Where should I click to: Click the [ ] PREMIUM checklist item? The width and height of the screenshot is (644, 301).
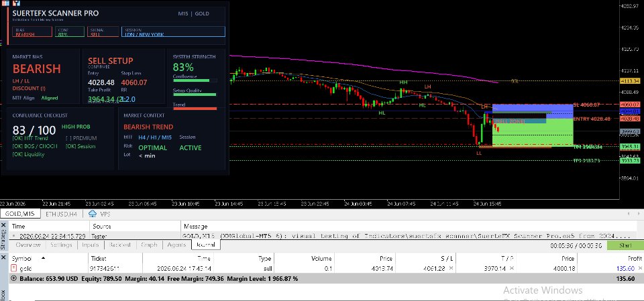(81, 138)
